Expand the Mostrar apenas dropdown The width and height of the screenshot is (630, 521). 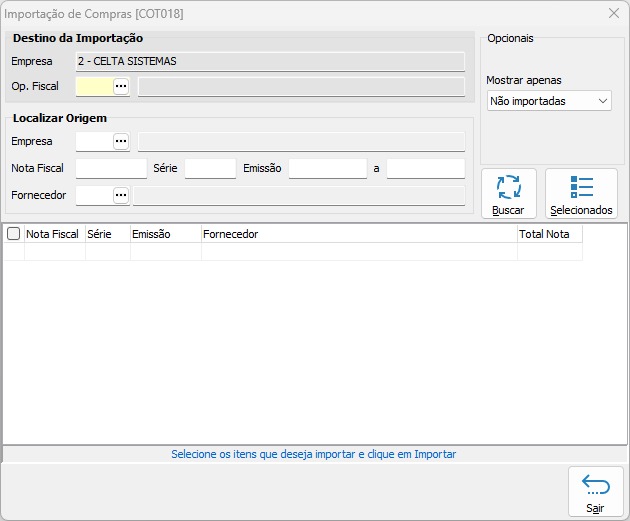coord(549,101)
